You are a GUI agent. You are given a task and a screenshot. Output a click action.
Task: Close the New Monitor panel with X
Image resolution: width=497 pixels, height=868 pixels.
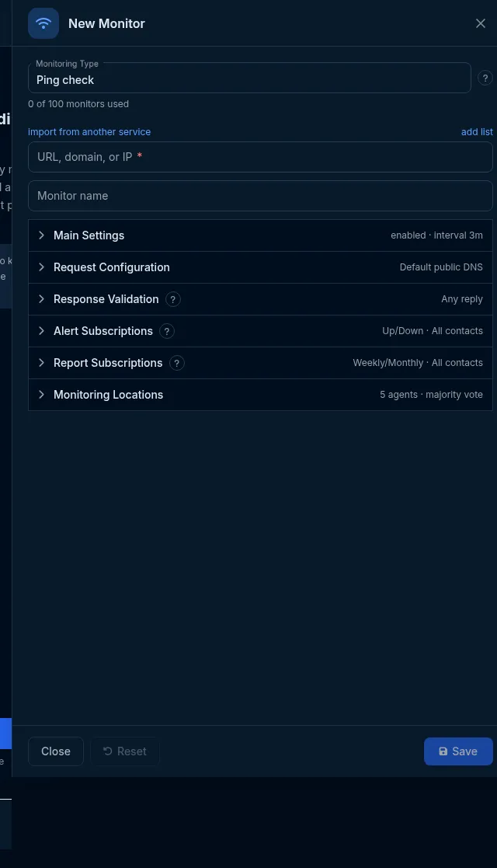[481, 23]
